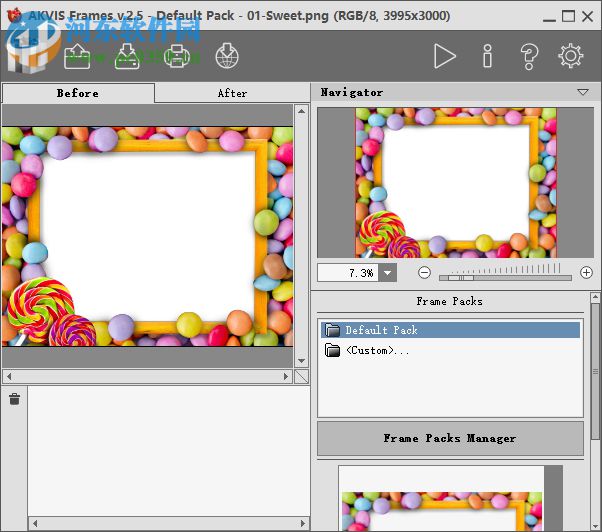Viewport: 602px width, 532px height.
Task: Click the zoom slider track
Action: pos(505,278)
